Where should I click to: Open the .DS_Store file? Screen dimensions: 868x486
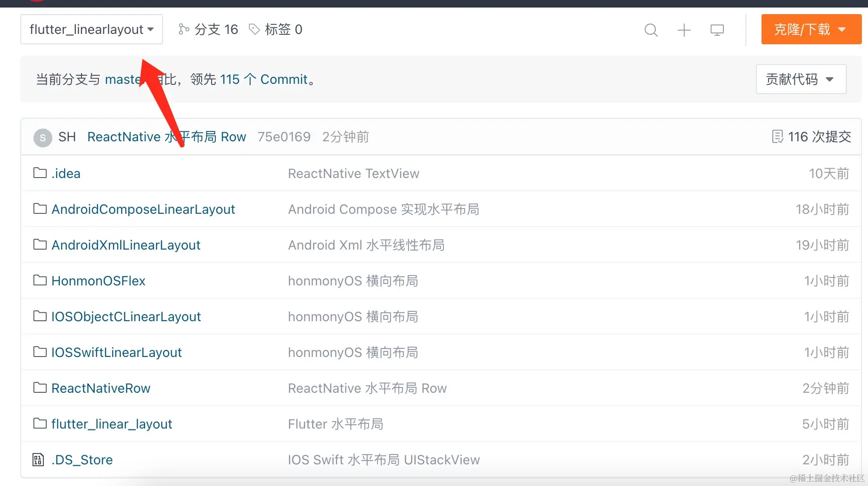[x=82, y=460]
